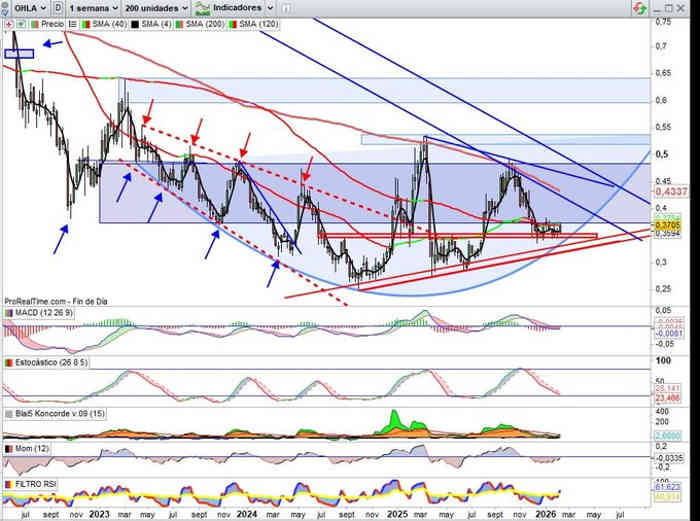Screen dimensions: 700x521
Task: Click the 'D' button beside the ticker
Action: [56, 7]
